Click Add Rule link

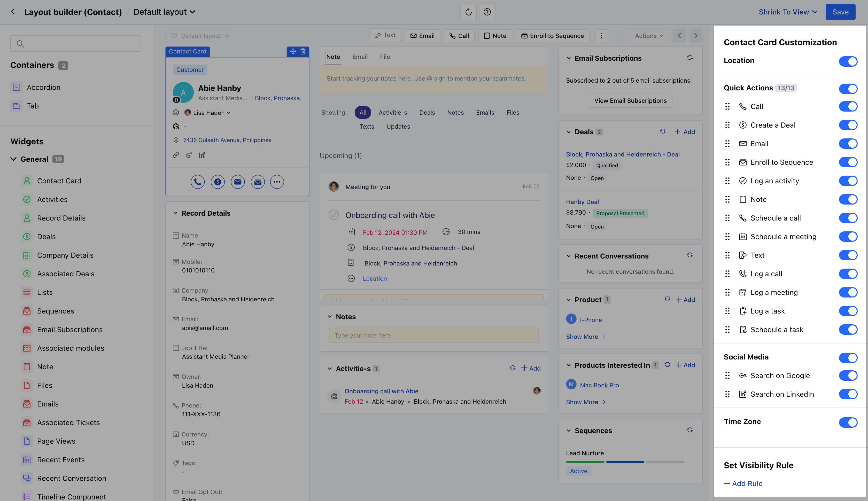[x=743, y=483]
